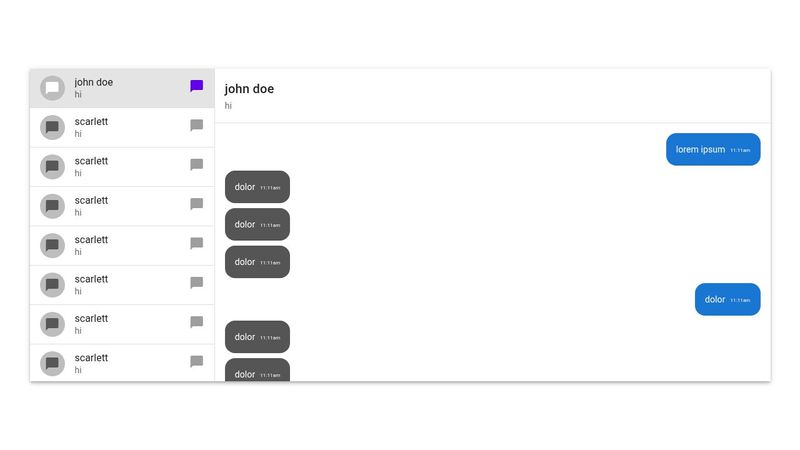The height and width of the screenshot is (450, 800).
Task: Click the john doe chat header title
Action: (x=249, y=89)
